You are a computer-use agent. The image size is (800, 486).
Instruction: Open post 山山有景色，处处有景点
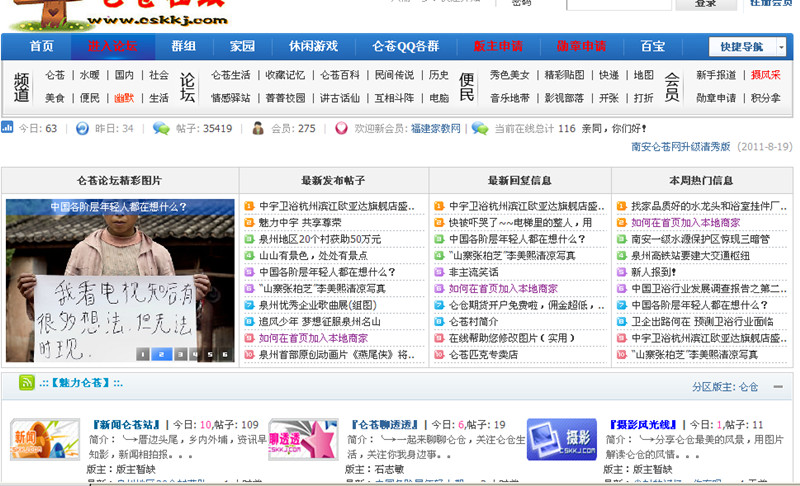point(313,255)
